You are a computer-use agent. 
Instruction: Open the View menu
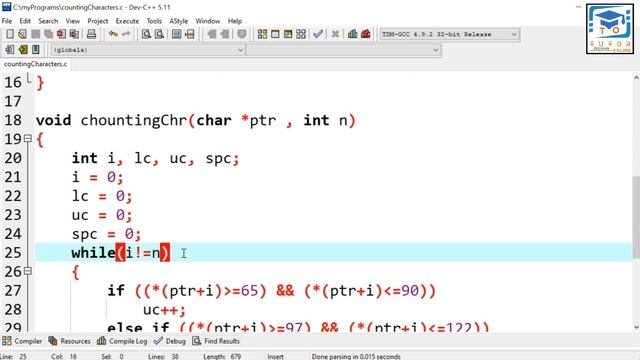[x=73, y=21]
